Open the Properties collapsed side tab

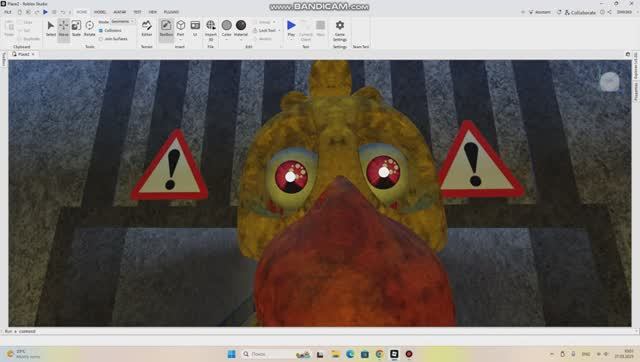tap(636, 92)
